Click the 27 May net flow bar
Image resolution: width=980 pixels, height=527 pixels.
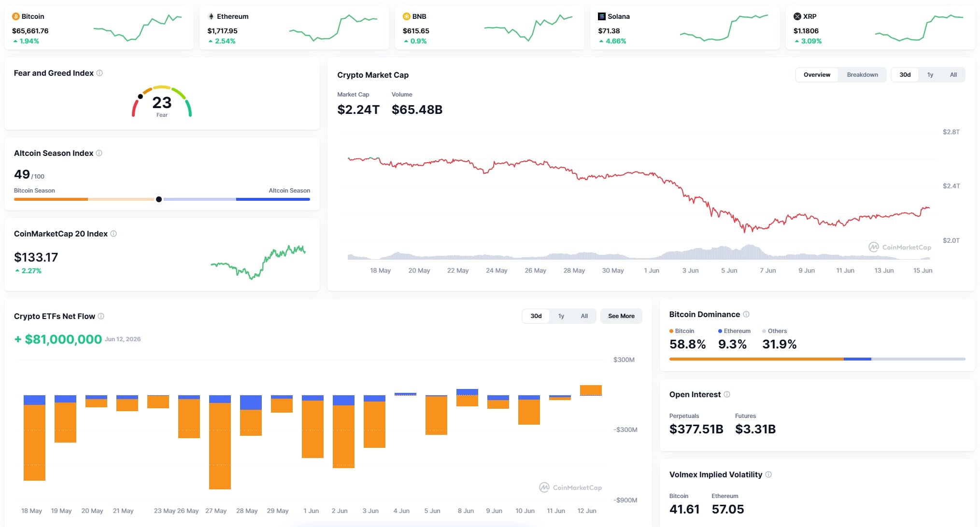tap(220, 442)
